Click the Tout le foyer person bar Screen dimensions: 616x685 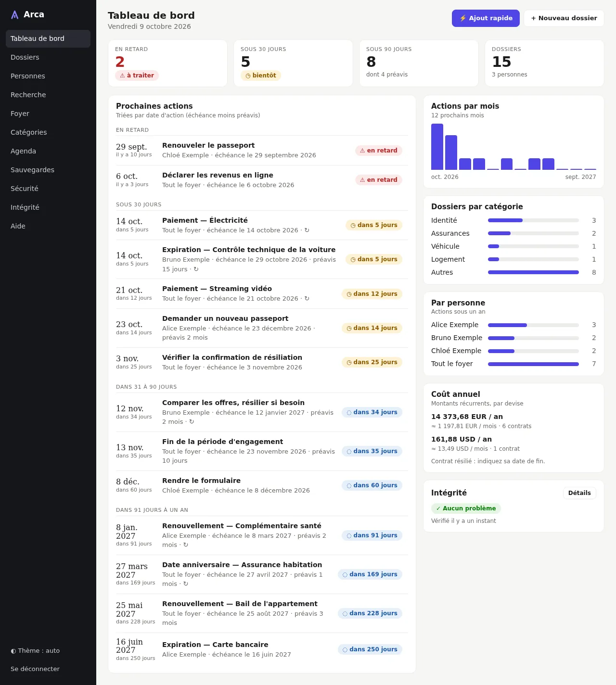click(x=533, y=364)
